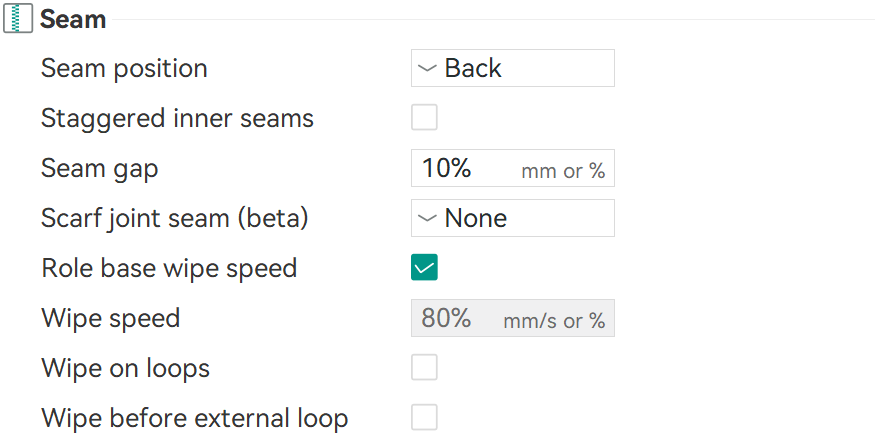Click the Scarf joint seam (beta) label
Screen dimensions: 875x448
(x=175, y=218)
